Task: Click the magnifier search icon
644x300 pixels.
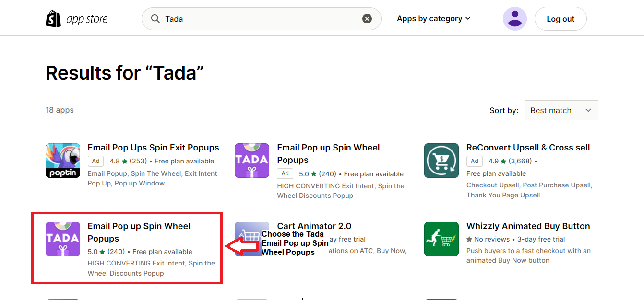Action: pos(155,19)
